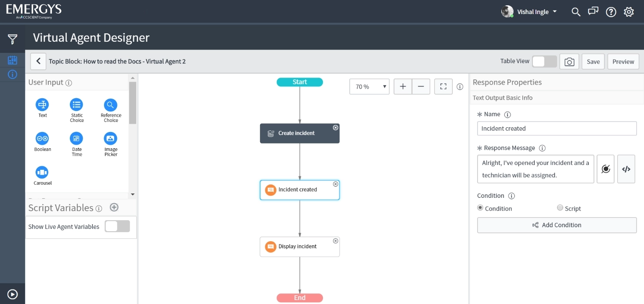644x304 pixels.
Task: Remove the Incident created node
Action: 336,184
